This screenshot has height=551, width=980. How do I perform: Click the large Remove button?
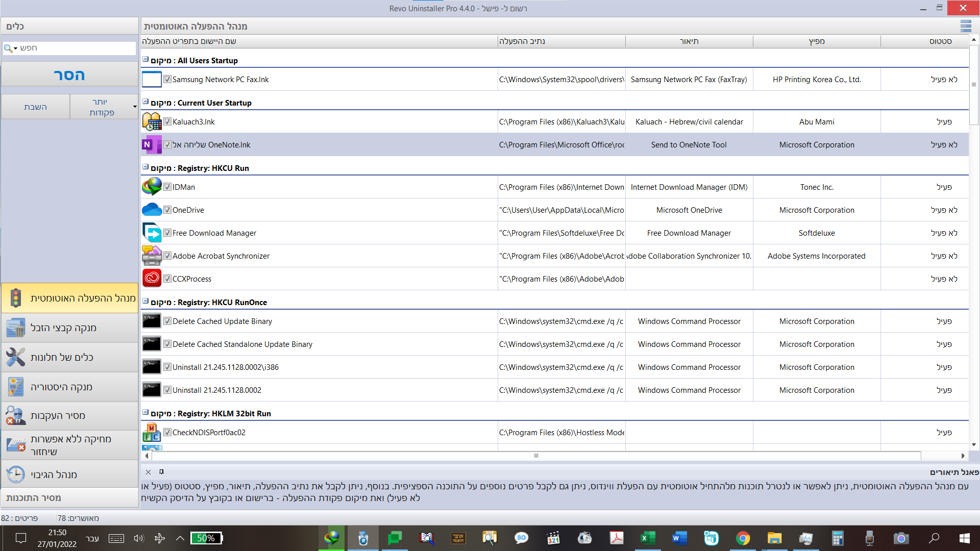pyautogui.click(x=70, y=75)
